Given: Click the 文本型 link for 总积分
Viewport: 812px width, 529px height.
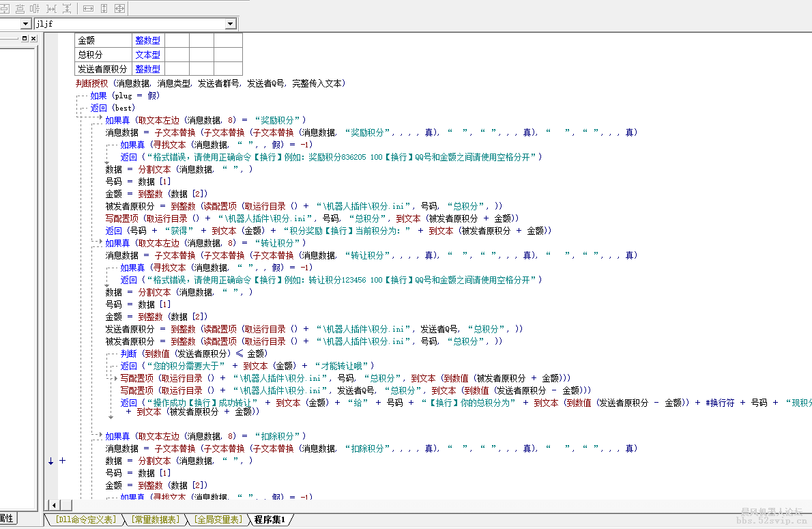Looking at the screenshot, I should coord(148,54).
